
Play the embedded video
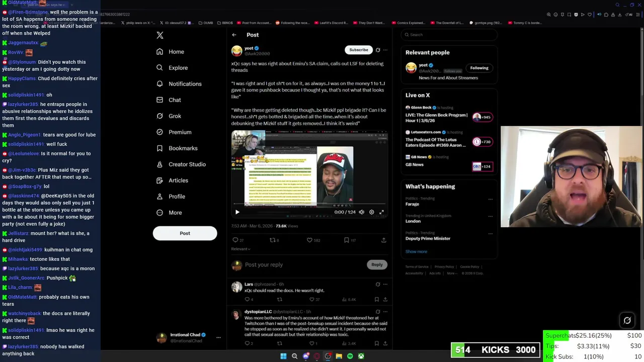pyautogui.click(x=237, y=212)
